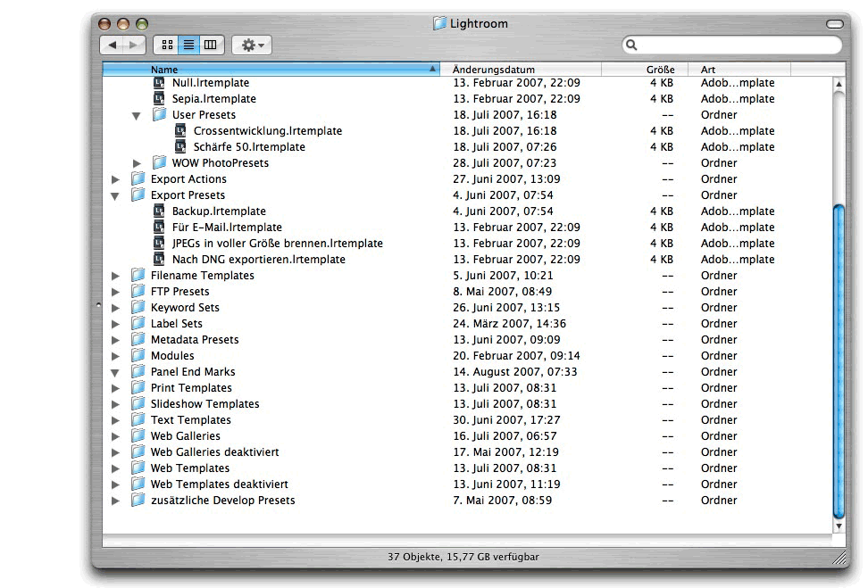The width and height of the screenshot is (868, 588).
Task: Collapse the Panel End Marks folder
Action: click(114, 372)
